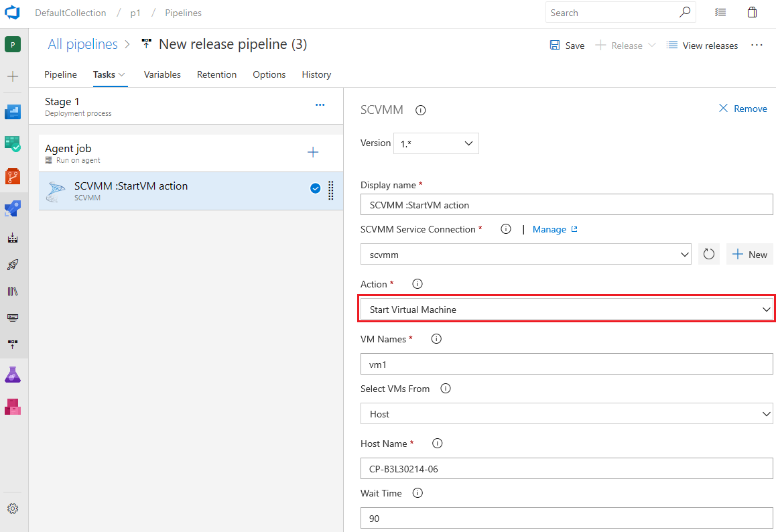Open Releases rocket icon in sidebar
Image resolution: width=776 pixels, height=532 pixels.
(13, 265)
